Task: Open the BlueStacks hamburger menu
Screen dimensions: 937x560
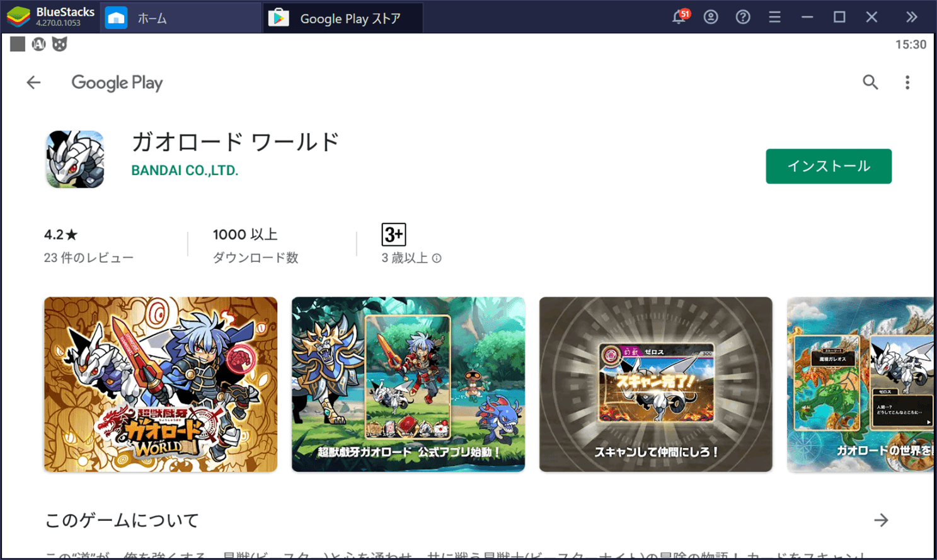Action: 774,17
